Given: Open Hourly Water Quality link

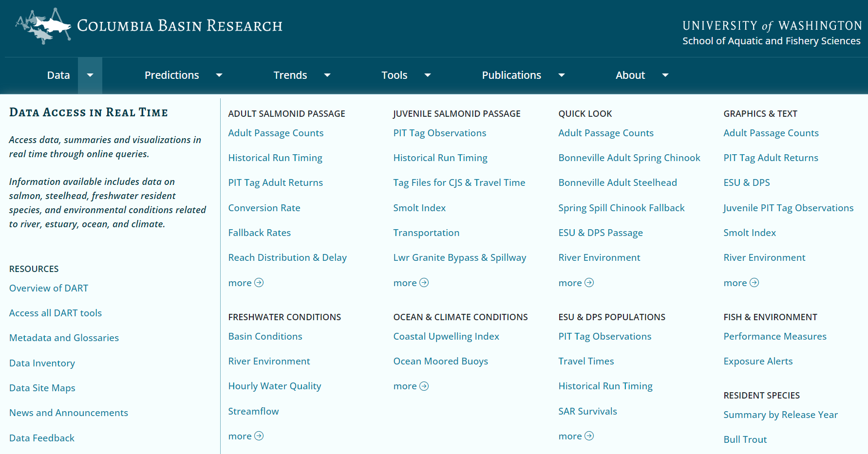Looking at the screenshot, I should tap(275, 386).
